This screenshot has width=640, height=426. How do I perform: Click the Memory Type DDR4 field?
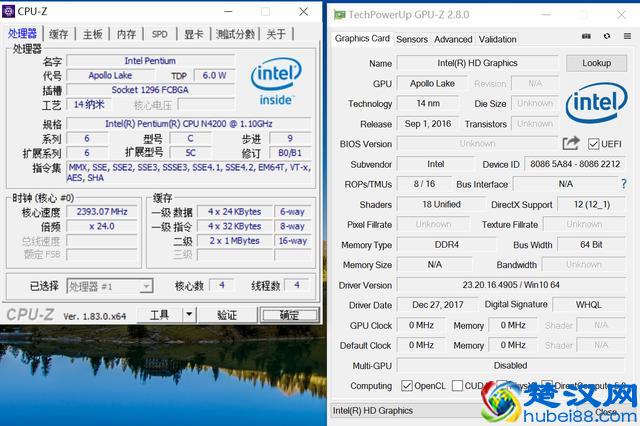(x=447, y=244)
